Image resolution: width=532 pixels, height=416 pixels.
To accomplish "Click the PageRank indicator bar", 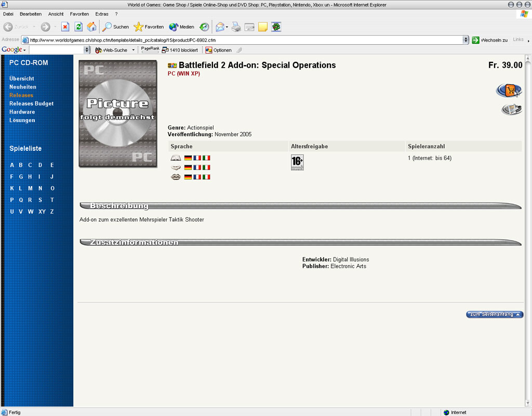I will point(150,49).
